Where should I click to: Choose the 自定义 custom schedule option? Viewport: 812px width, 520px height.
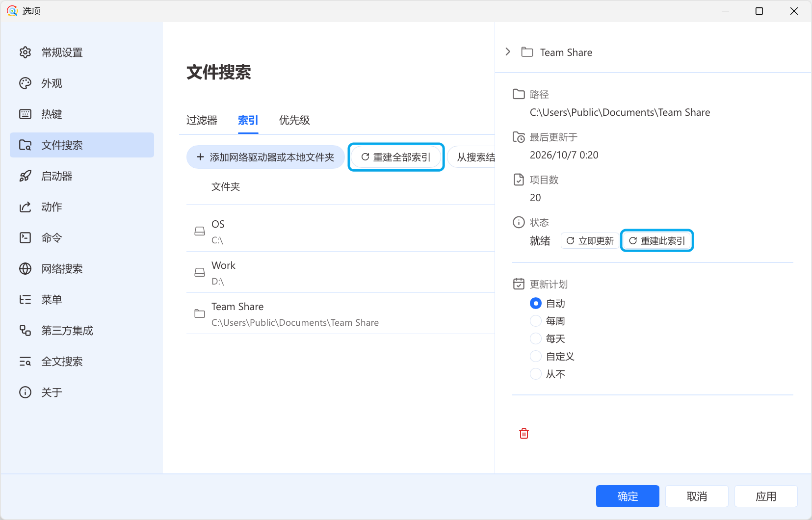[x=536, y=357]
